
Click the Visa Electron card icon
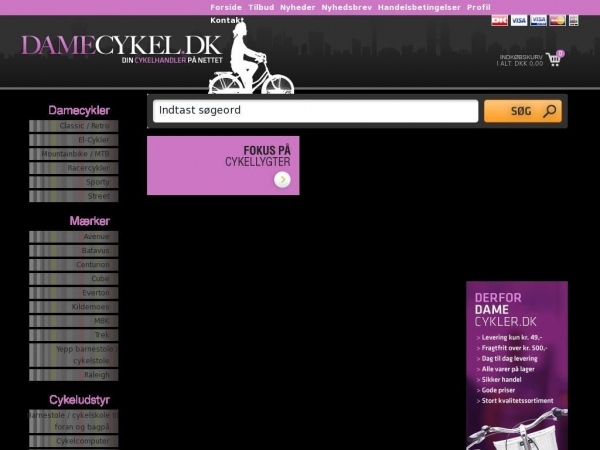tap(538, 20)
